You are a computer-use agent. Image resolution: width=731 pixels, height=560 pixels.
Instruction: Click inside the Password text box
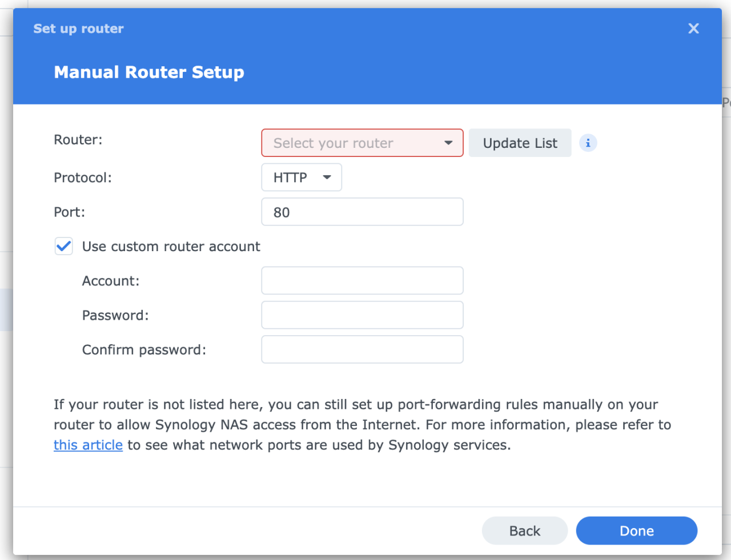(x=362, y=315)
